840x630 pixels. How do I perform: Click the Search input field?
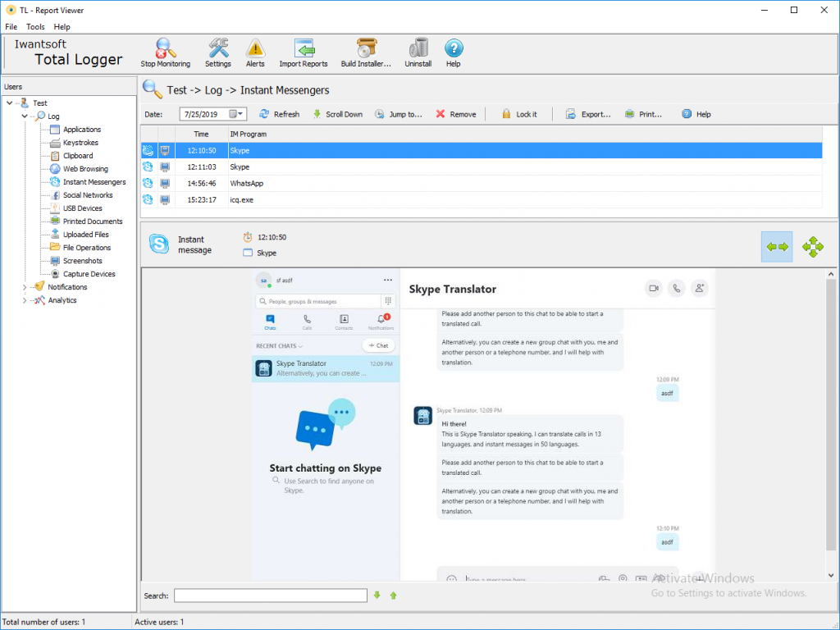pos(270,596)
